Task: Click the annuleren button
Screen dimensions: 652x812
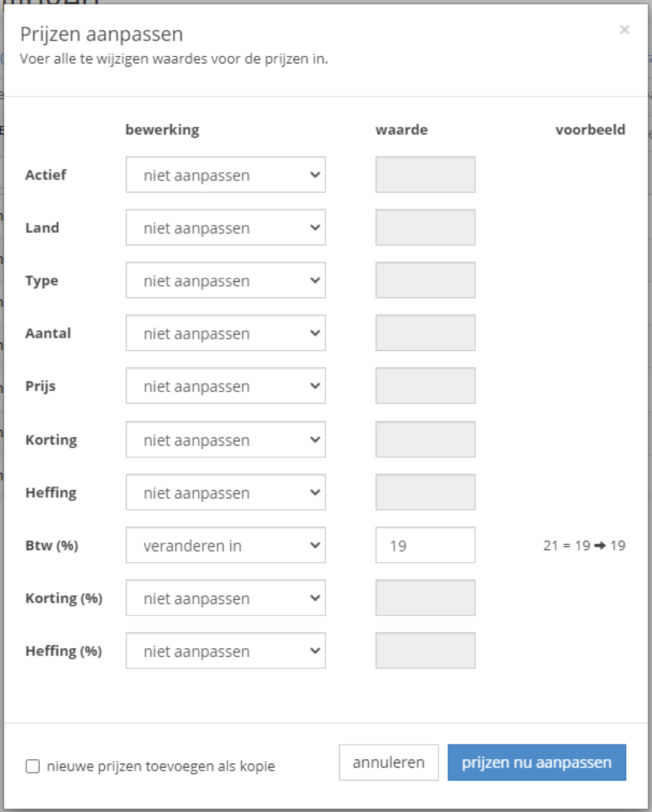Action: coord(389,763)
